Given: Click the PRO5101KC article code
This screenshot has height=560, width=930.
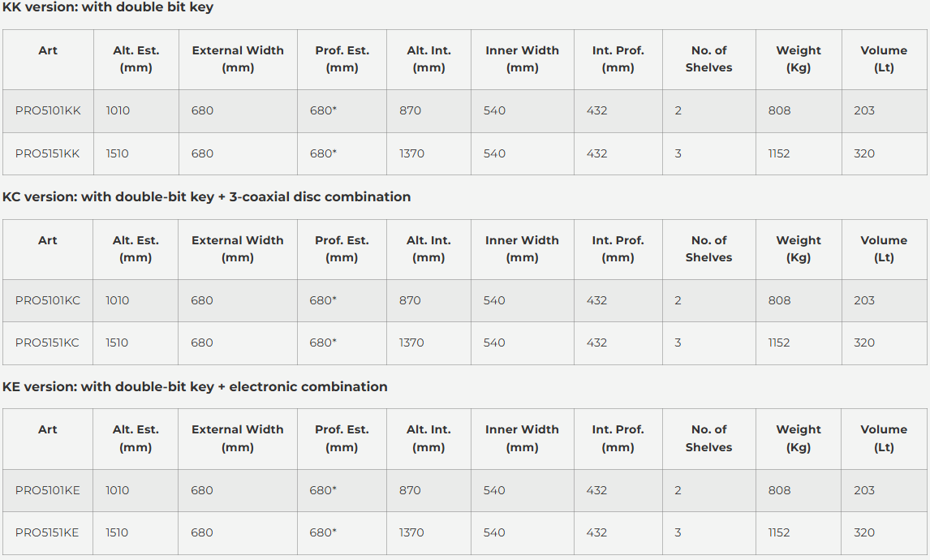Looking at the screenshot, I should click(x=47, y=301).
